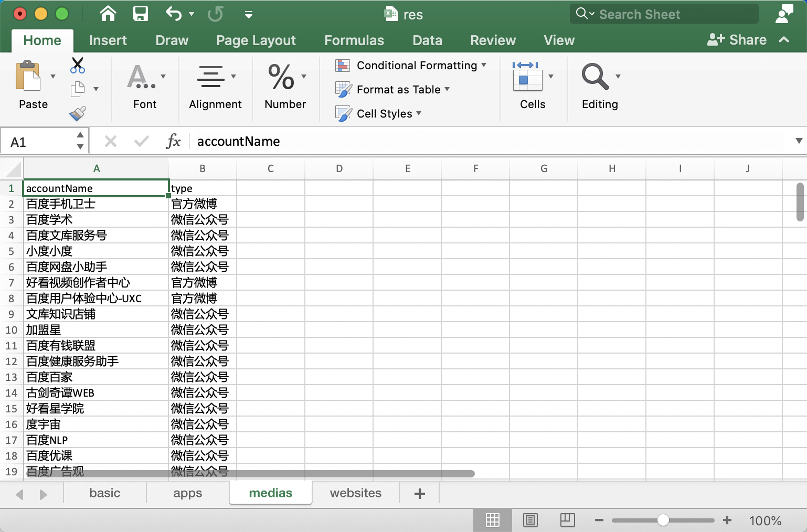Click the Undo arrow icon

[x=174, y=14]
